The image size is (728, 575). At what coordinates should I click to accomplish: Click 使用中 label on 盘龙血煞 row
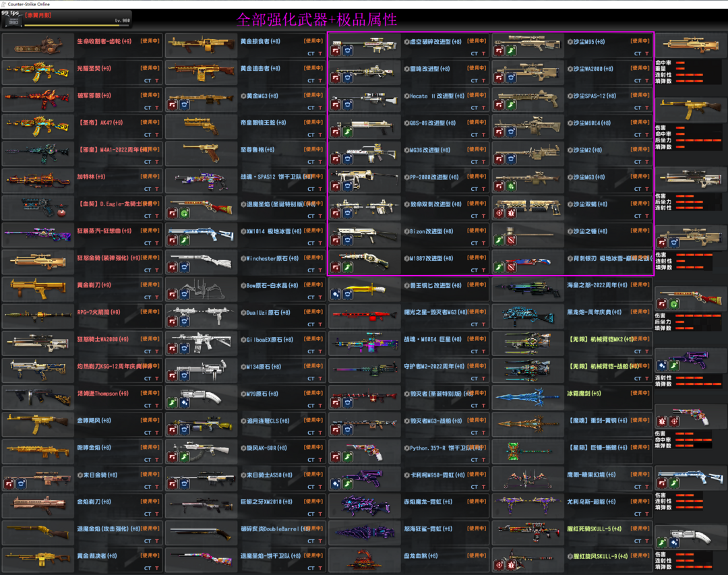(477, 555)
